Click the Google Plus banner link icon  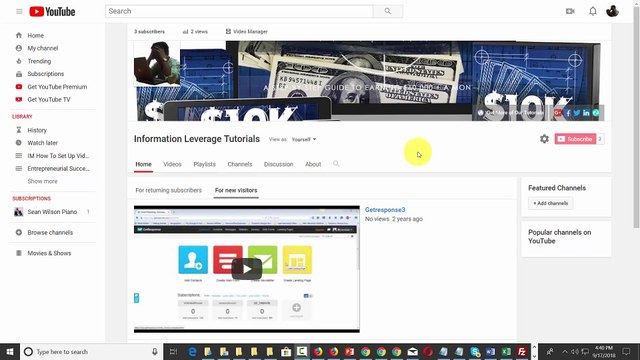(x=558, y=113)
